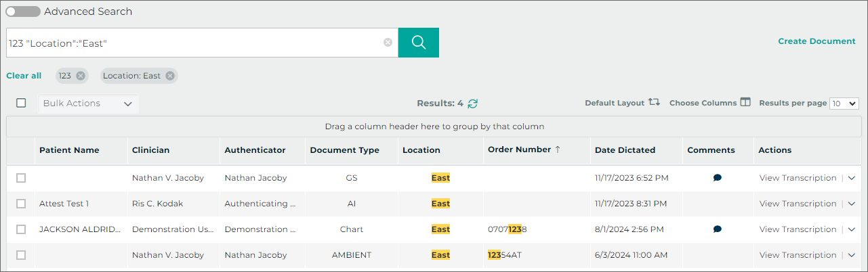
Task: Tick checkbox for the AMBIENT document row
Action: 21,255
